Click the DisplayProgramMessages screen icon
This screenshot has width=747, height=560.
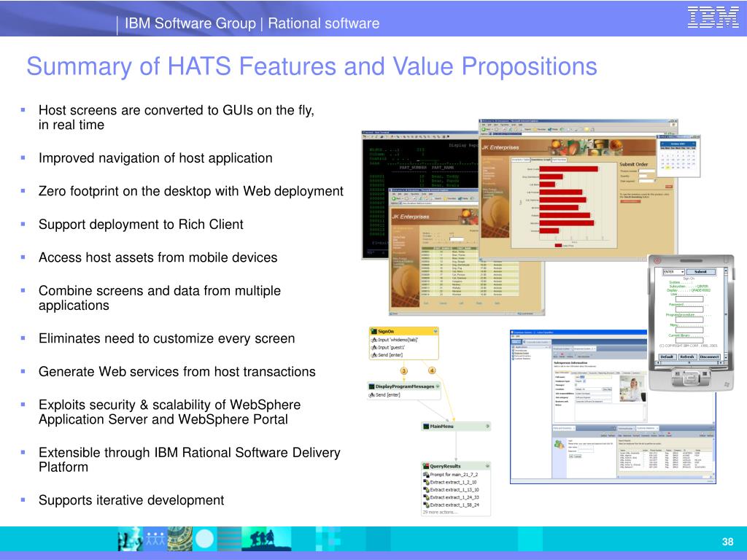click(x=371, y=386)
